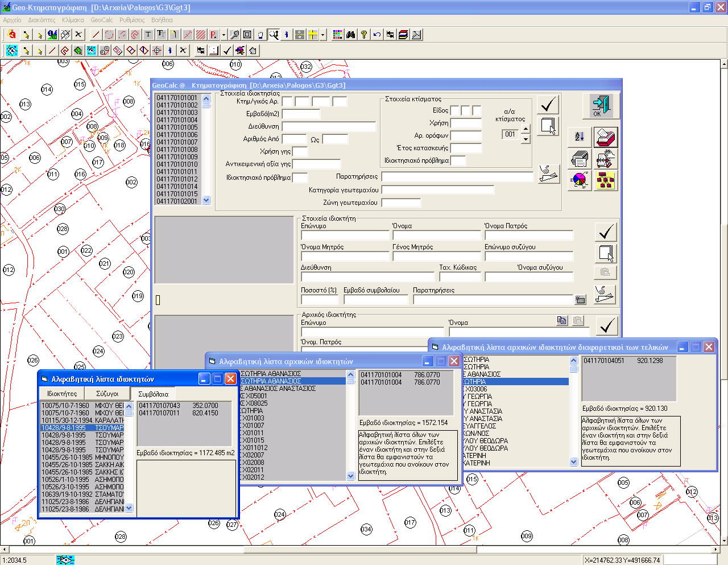Select the pan hand tool in toolbar
728x565 pixels.
pyautogui.click(x=260, y=35)
